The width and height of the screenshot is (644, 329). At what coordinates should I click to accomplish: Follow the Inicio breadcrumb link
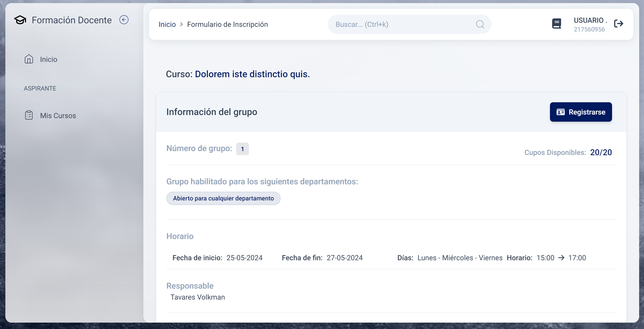click(167, 24)
